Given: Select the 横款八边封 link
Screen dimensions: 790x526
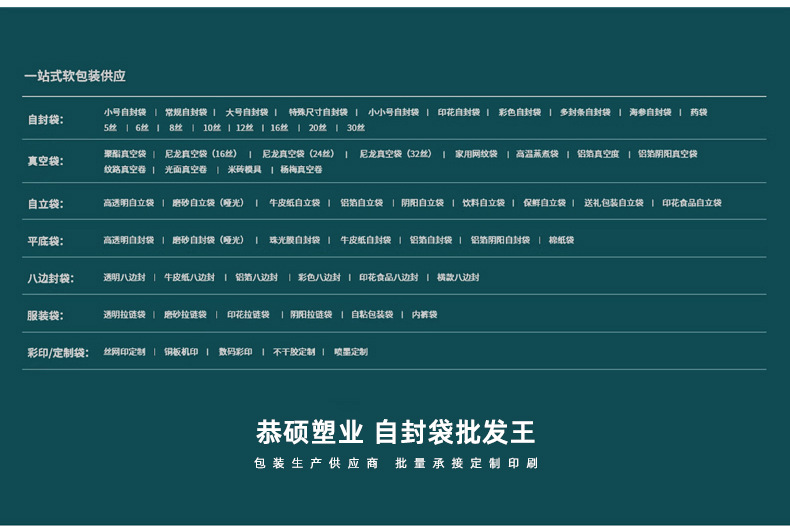Looking at the screenshot, I should [458, 277].
